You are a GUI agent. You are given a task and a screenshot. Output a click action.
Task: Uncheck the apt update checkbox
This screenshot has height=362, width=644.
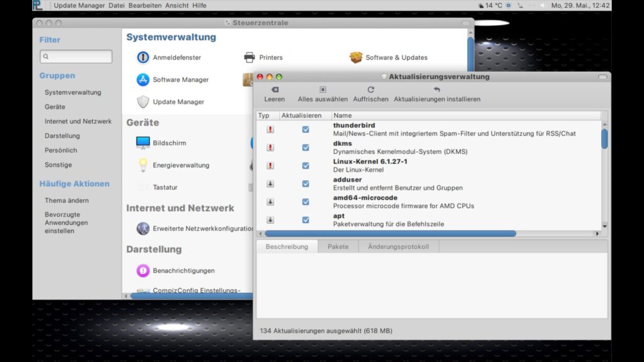point(306,219)
